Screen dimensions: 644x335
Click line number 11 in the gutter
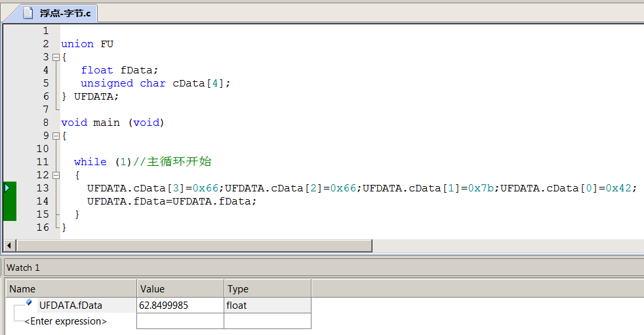pyautogui.click(x=43, y=162)
